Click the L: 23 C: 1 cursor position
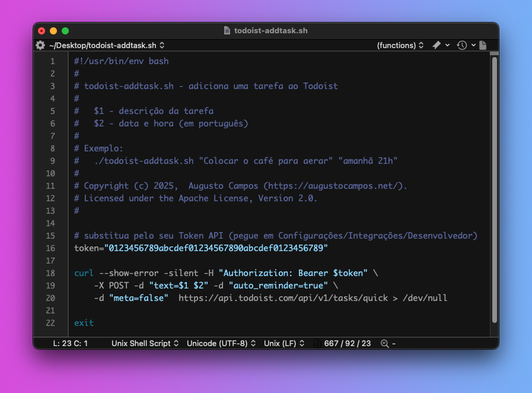Viewport: 532px width, 393px height. click(x=70, y=343)
